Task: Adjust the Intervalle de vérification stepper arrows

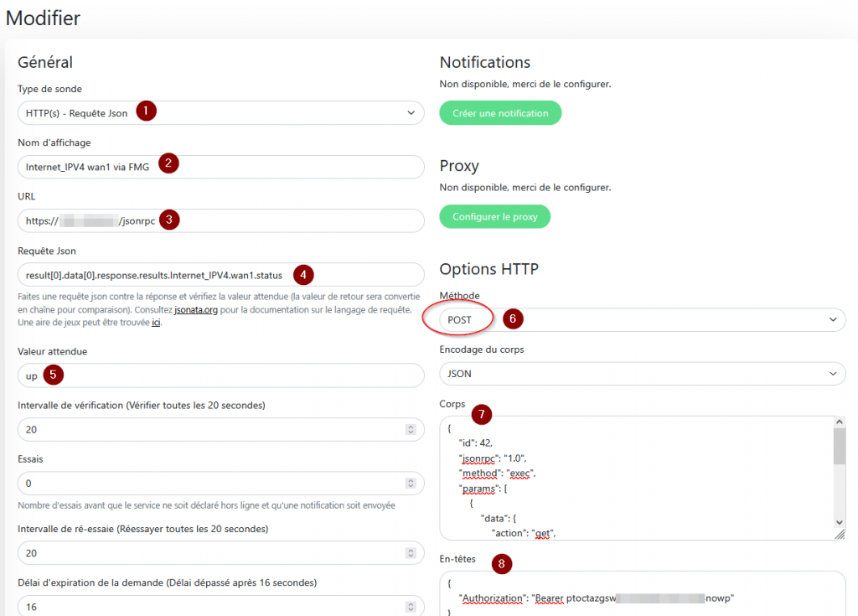Action: [x=411, y=429]
